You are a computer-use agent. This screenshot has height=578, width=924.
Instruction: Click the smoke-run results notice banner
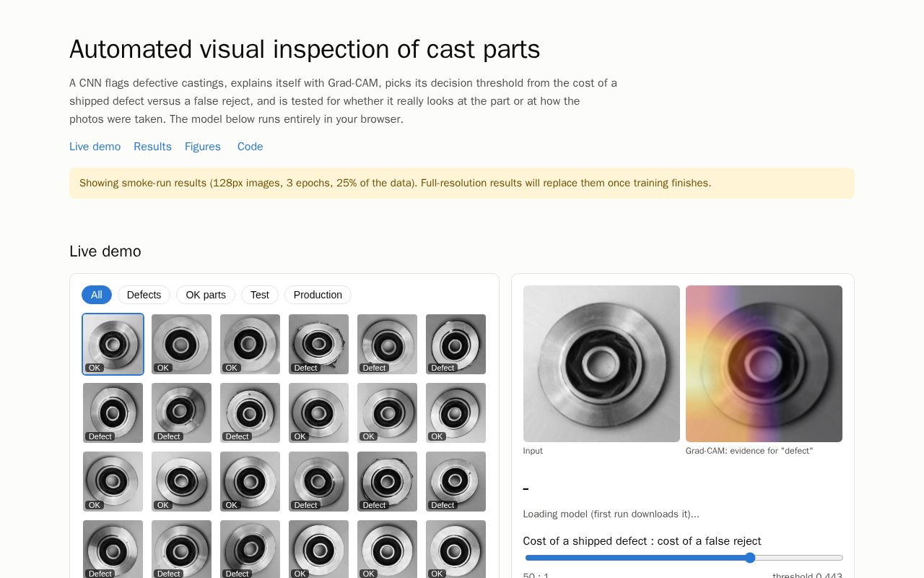click(462, 184)
